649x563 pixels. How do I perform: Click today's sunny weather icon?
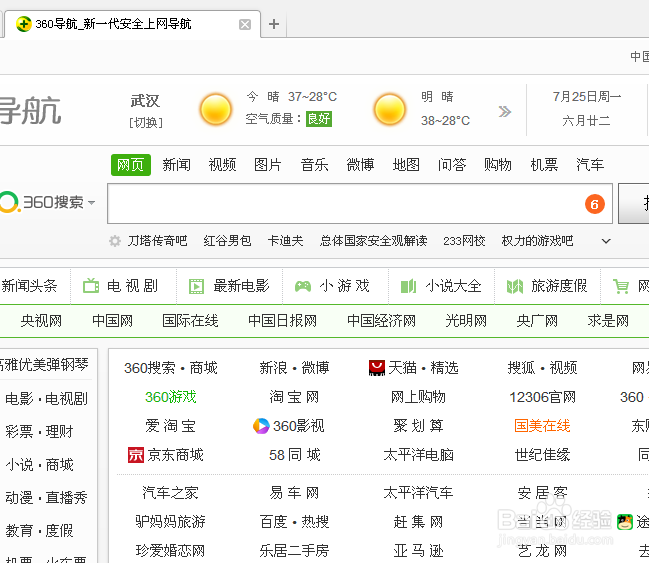point(216,109)
